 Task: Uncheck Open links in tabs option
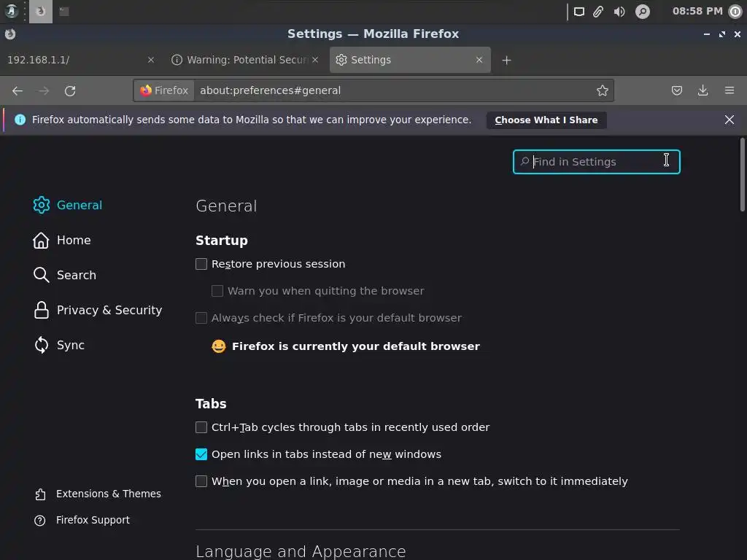point(201,454)
